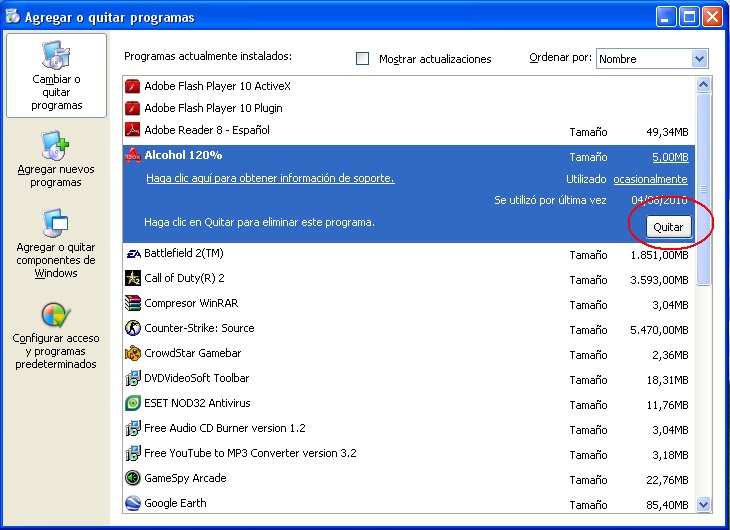This screenshot has height=530, width=730.
Task: Click the 3.593,00MB size value
Action: click(659, 280)
